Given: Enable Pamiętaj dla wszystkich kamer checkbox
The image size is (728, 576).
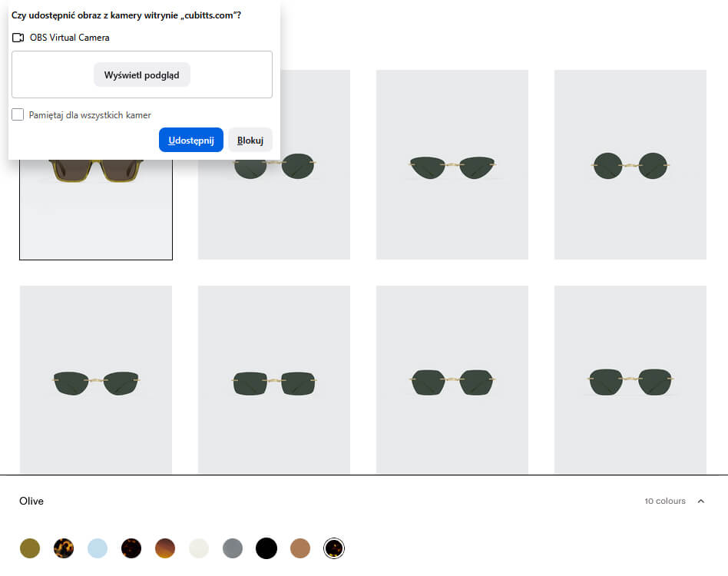Looking at the screenshot, I should click(x=18, y=115).
